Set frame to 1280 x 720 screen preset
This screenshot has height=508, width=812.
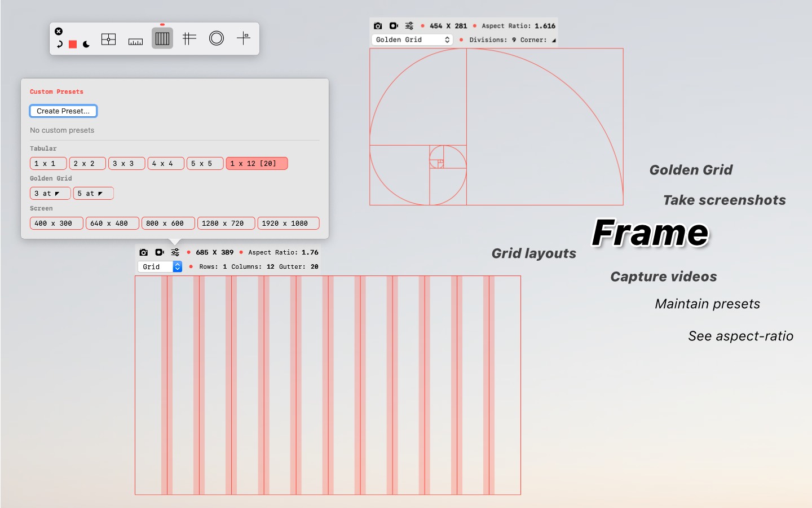click(x=226, y=224)
